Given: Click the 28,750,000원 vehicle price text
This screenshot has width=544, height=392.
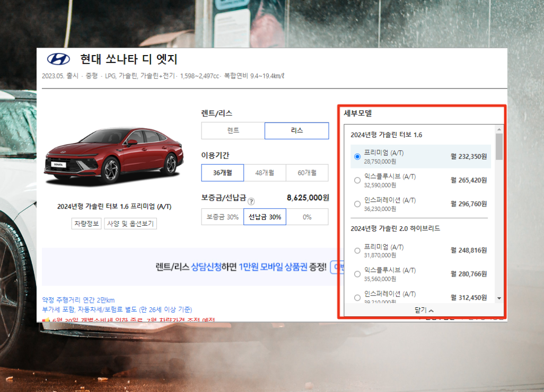Looking at the screenshot, I should click(380, 162).
